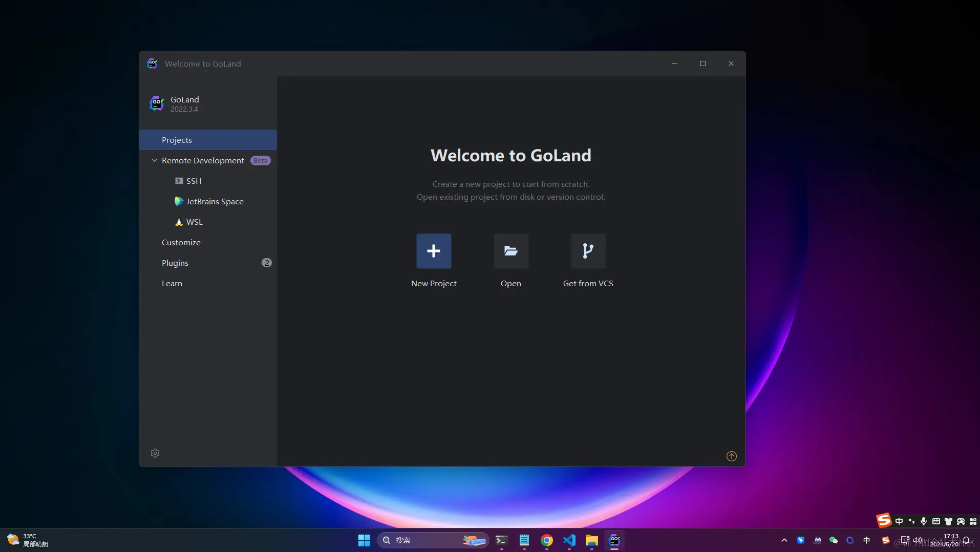The height and width of the screenshot is (552, 980).
Task: Open the weather widget on the taskbar
Action: [x=28, y=540]
